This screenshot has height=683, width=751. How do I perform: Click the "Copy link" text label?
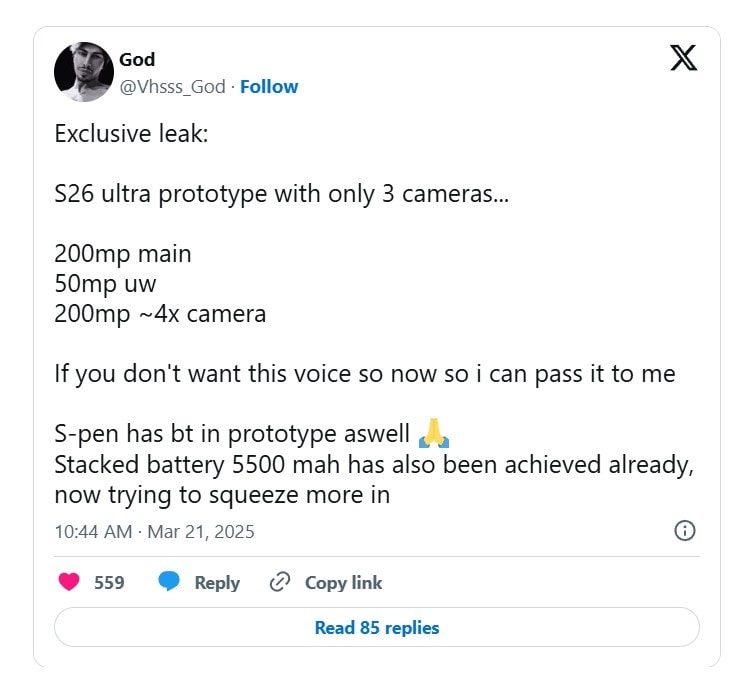343,582
